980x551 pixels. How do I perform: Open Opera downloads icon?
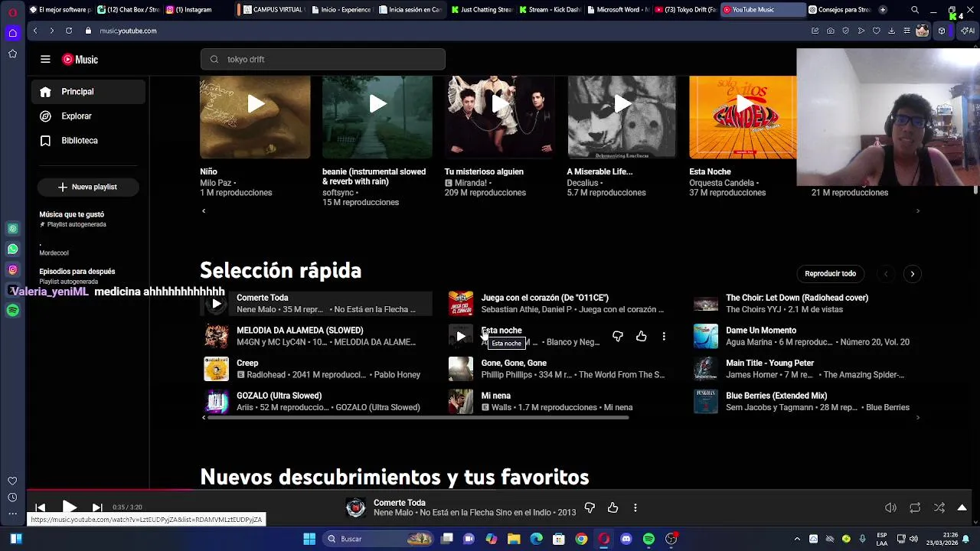click(x=892, y=31)
